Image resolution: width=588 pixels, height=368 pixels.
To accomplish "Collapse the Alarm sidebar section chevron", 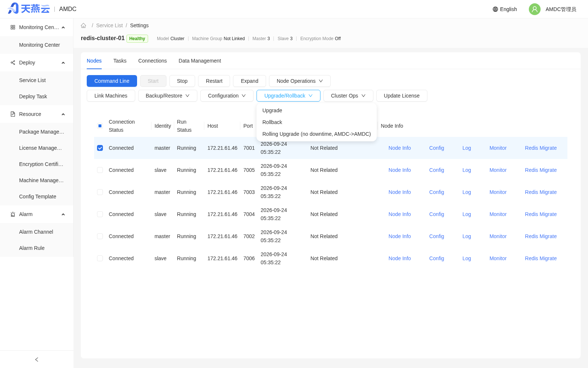I will pos(63,214).
